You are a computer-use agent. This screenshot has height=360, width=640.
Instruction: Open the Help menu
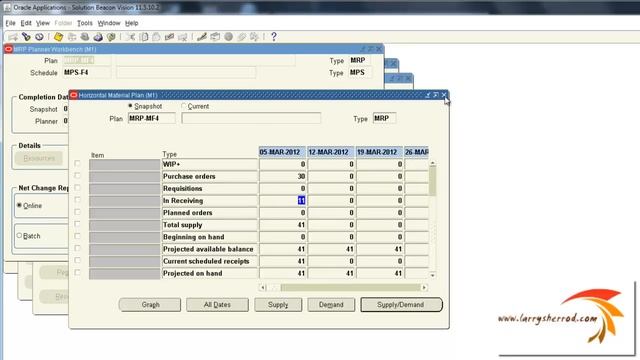pos(131,23)
